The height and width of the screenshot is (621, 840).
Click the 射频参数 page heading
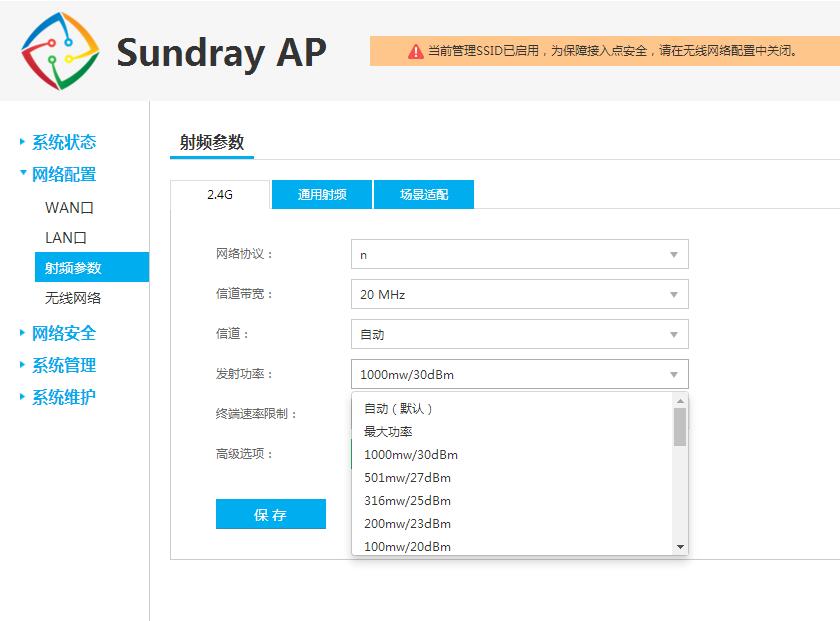[x=212, y=143]
